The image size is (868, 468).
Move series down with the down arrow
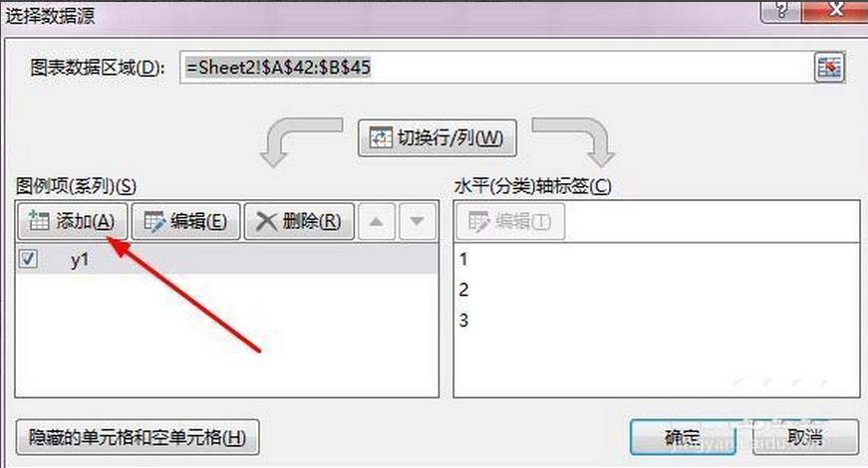(x=418, y=222)
